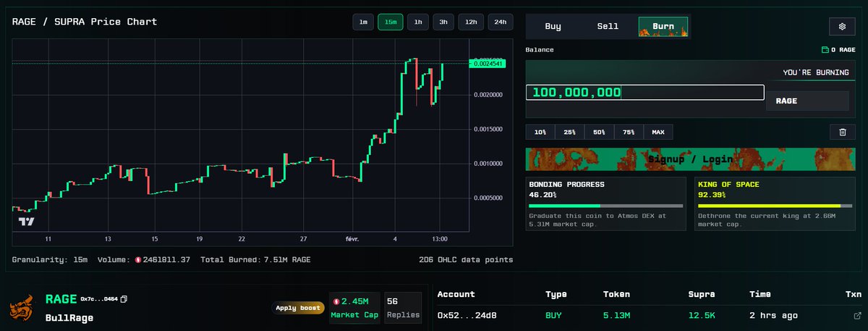This screenshot has height=331, width=868.
Task: Click the 0.0024541 price label
Action: tap(489, 64)
